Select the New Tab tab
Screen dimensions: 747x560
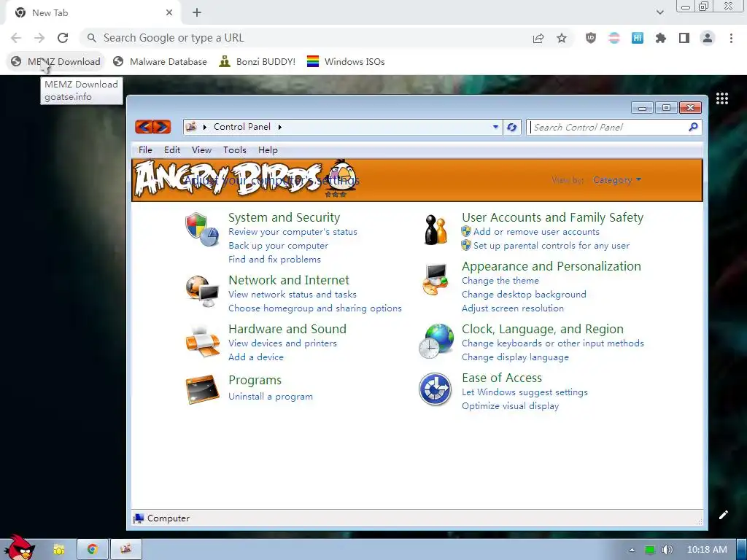point(93,13)
